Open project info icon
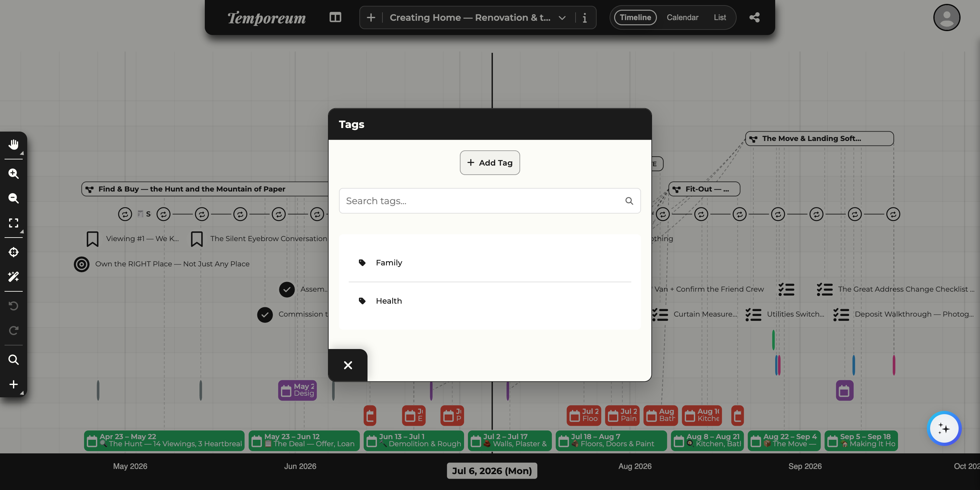 pos(585,17)
